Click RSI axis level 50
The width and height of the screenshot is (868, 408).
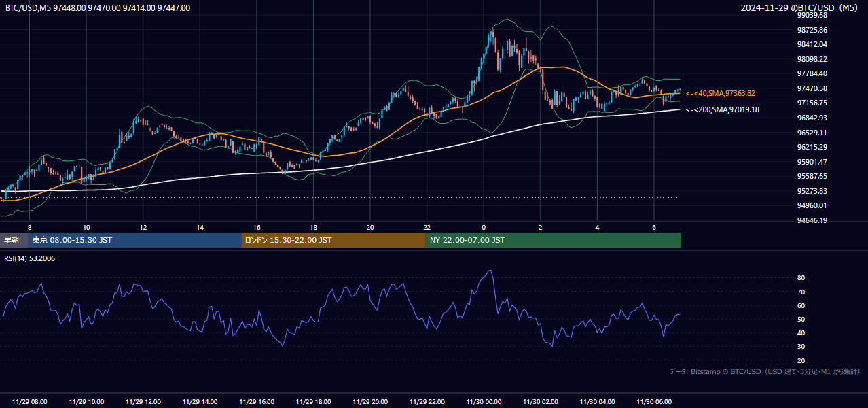click(x=801, y=319)
